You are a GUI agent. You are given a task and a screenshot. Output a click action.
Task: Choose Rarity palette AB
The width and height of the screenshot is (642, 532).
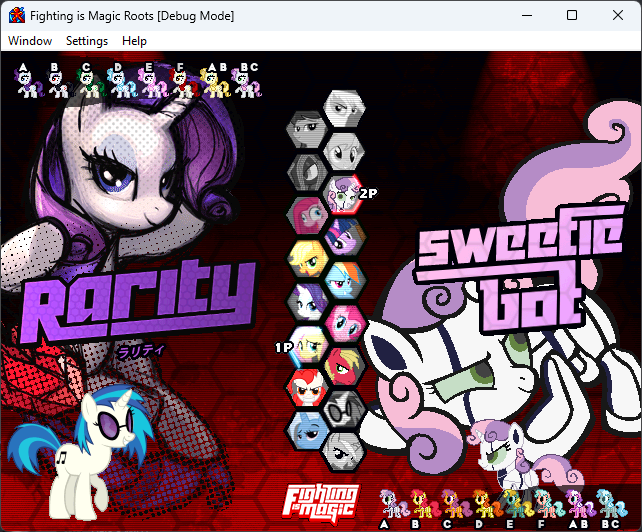coord(215,81)
